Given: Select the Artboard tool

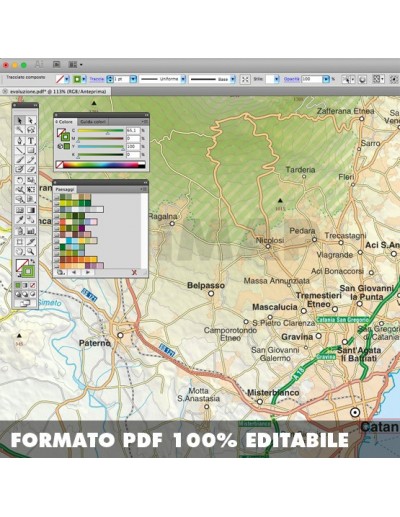Looking at the screenshot, I should (x=20, y=241).
